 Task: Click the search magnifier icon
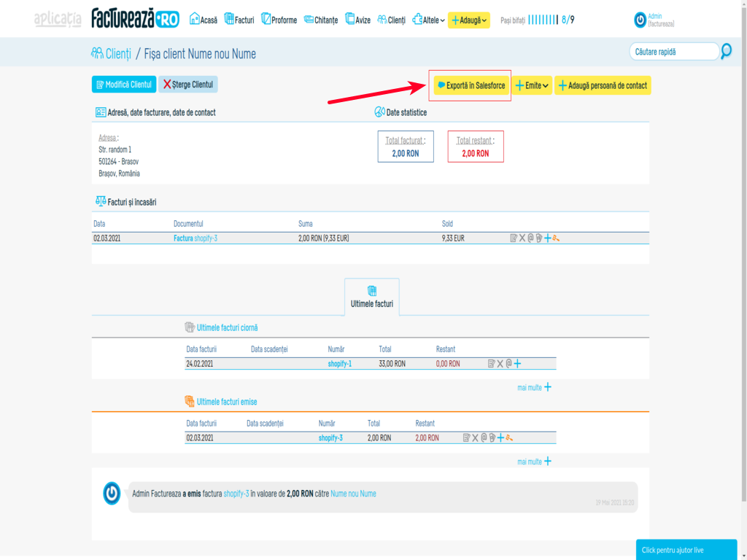[x=725, y=52]
